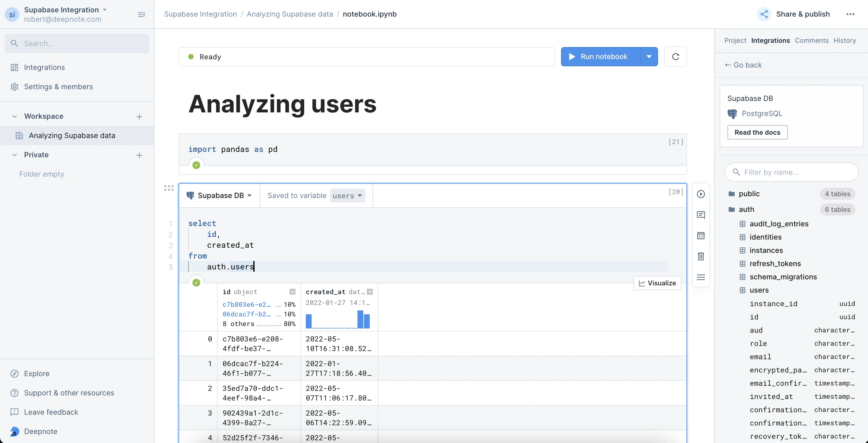The height and width of the screenshot is (443, 868).
Task: Open the block comment icon
Action: pyautogui.click(x=701, y=215)
